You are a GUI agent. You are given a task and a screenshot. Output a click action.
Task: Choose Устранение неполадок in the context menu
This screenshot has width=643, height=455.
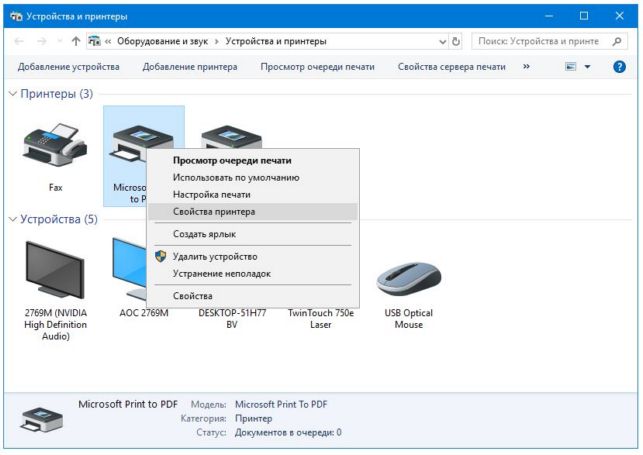coord(253,274)
